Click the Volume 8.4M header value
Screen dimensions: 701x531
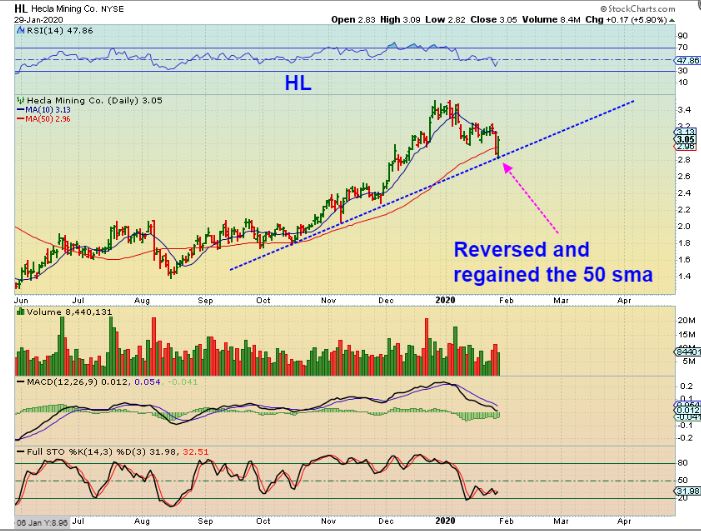click(551, 20)
